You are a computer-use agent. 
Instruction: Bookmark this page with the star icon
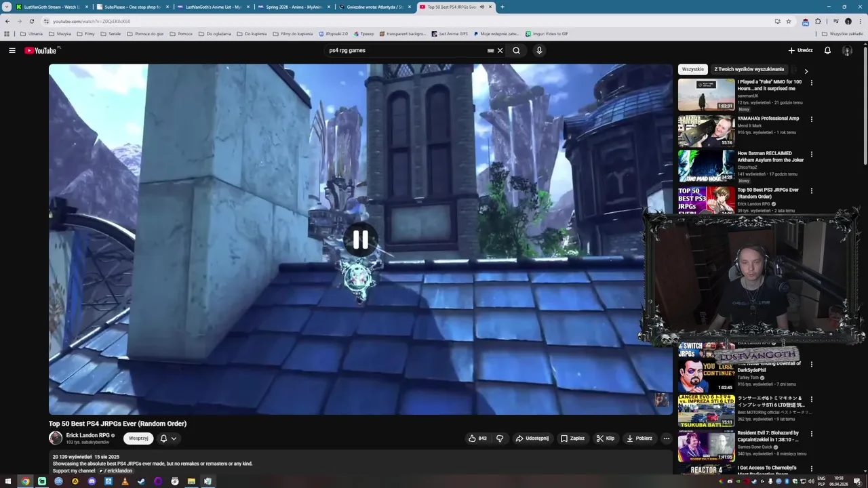[x=789, y=21]
